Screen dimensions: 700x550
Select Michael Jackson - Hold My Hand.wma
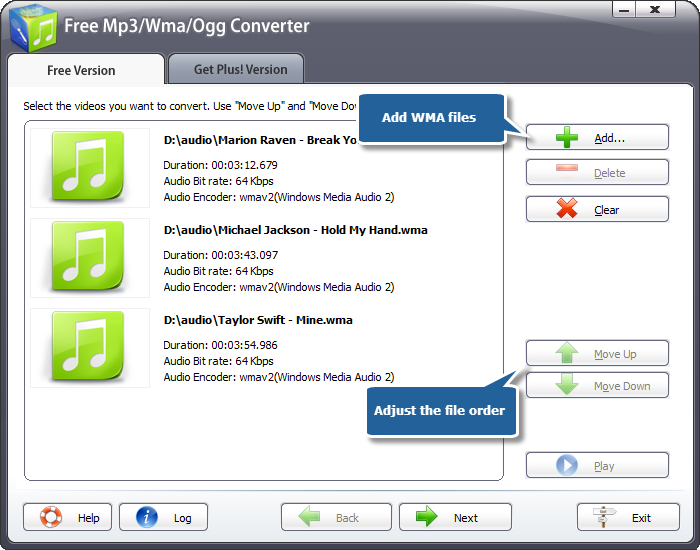click(x=296, y=230)
